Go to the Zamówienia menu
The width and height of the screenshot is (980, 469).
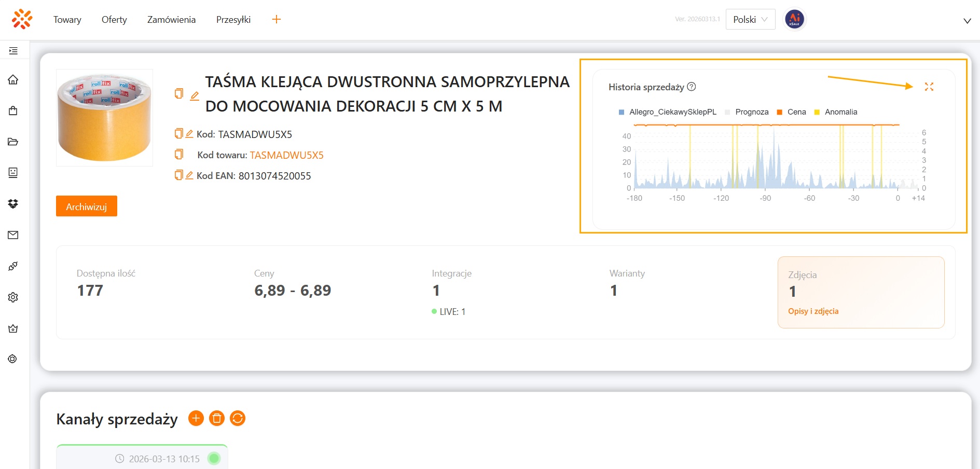[171, 20]
